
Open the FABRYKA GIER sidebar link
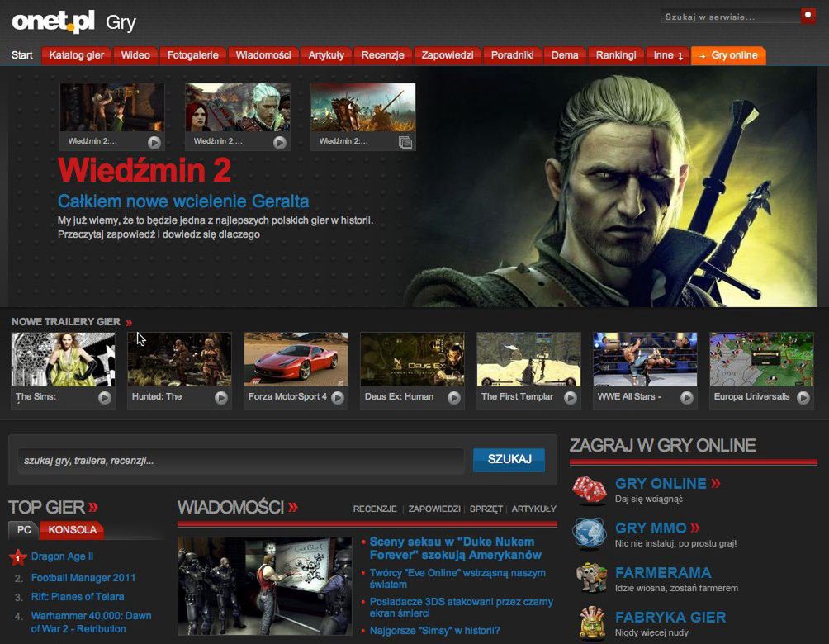[670, 617]
